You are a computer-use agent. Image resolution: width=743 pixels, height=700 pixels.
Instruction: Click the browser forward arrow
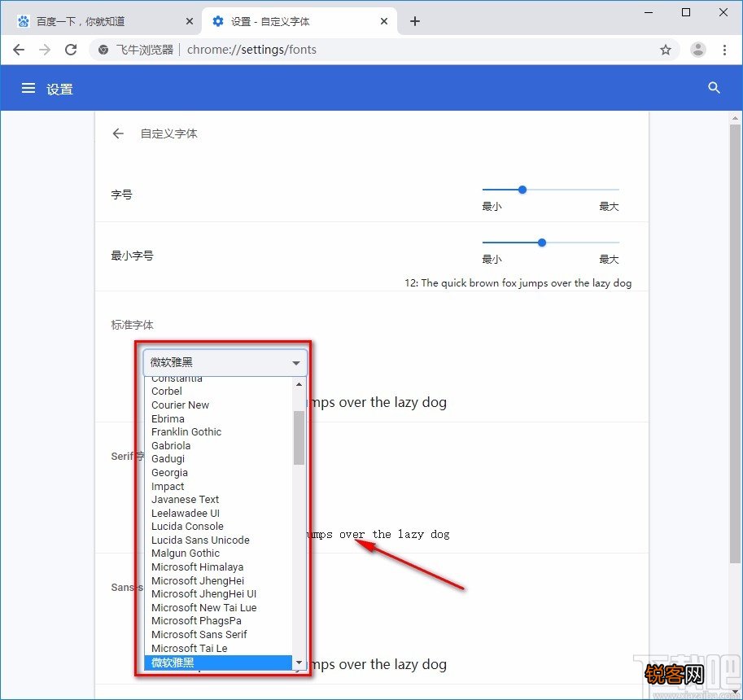click(x=45, y=50)
